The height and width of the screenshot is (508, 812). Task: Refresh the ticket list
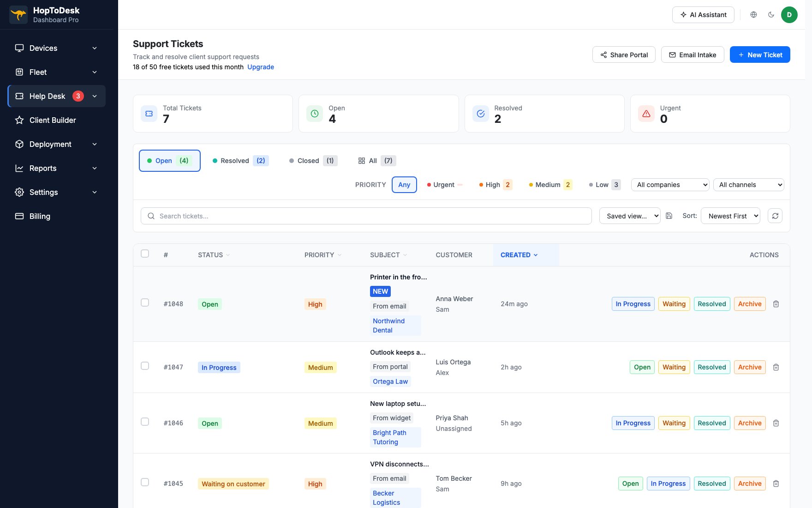point(775,216)
